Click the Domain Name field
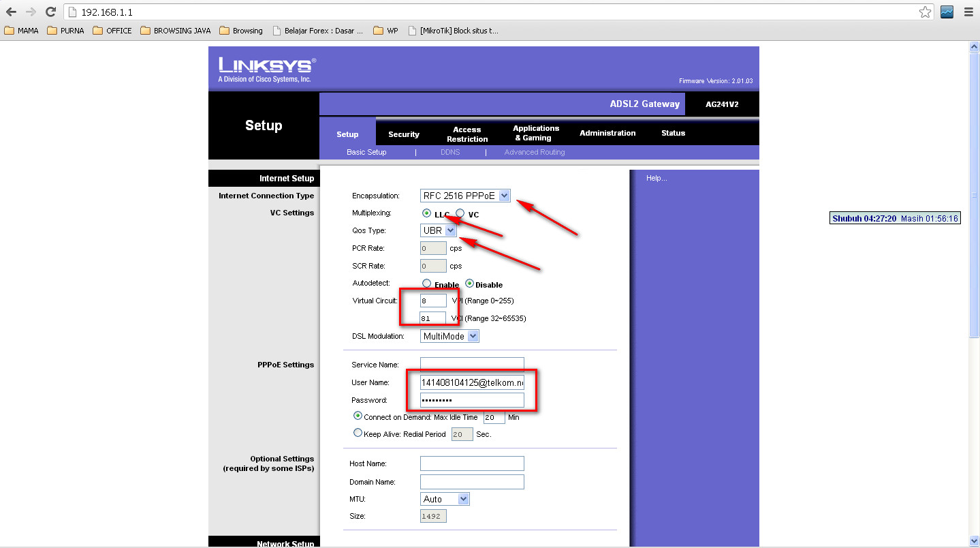 tap(472, 482)
